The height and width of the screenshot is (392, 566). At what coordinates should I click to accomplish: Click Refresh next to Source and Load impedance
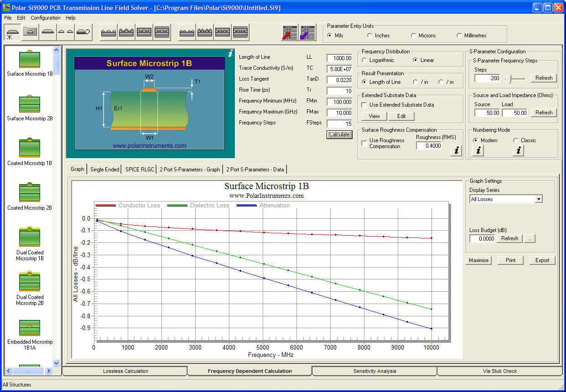(x=544, y=113)
